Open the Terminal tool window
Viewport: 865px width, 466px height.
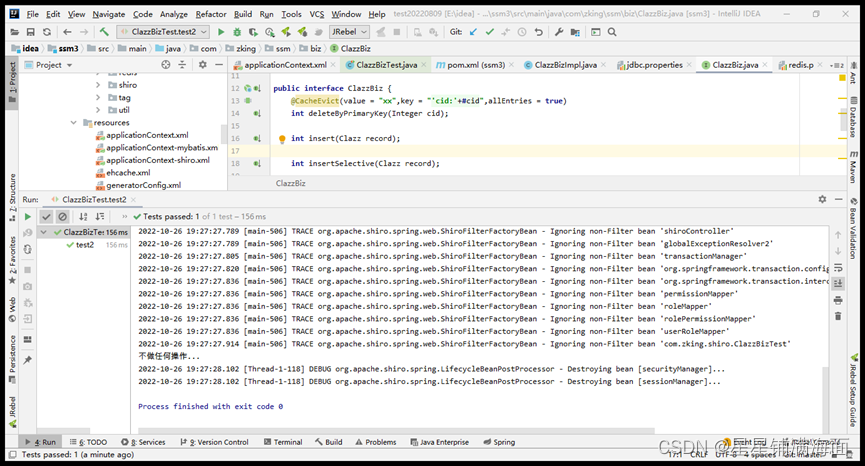[x=283, y=442]
